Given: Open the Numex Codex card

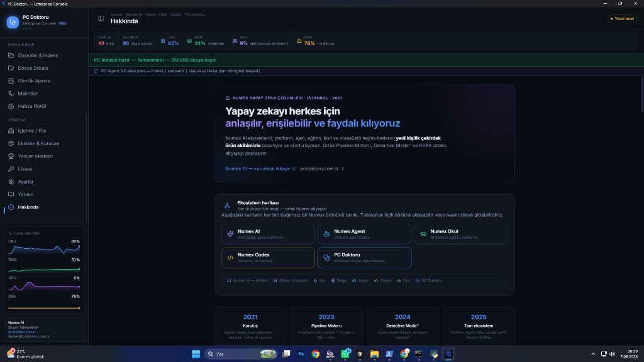Looking at the screenshot, I should pos(268,257).
